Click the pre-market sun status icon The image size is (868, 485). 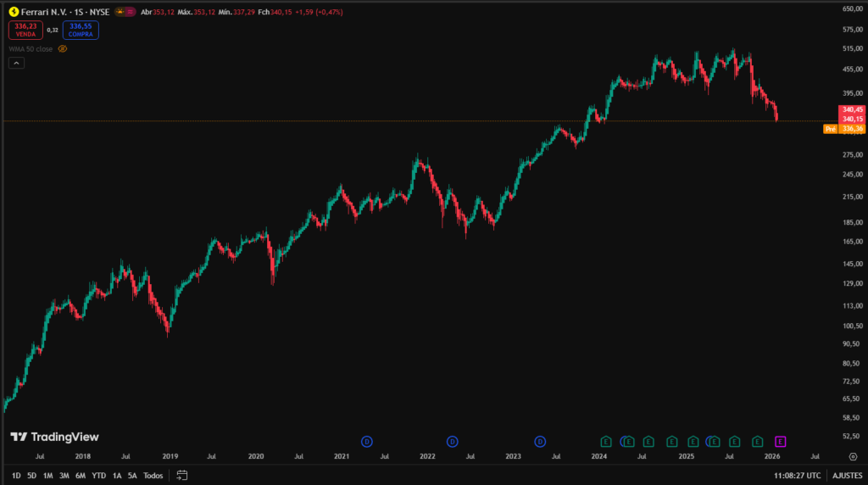pyautogui.click(x=120, y=12)
